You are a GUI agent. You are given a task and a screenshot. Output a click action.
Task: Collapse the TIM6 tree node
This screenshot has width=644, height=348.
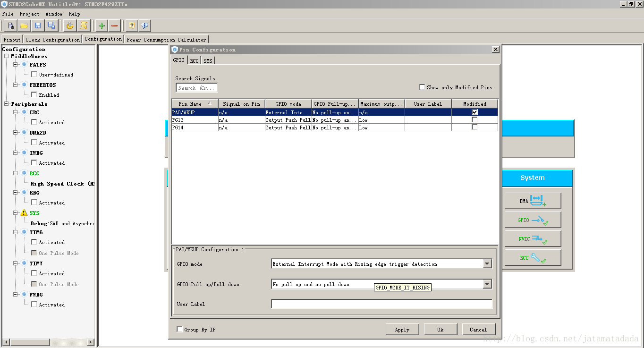[16, 232]
